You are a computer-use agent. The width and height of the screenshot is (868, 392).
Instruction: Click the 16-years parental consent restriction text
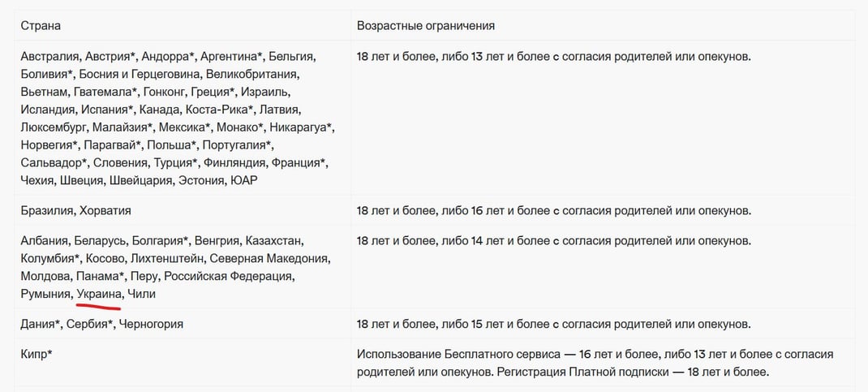coord(553,210)
